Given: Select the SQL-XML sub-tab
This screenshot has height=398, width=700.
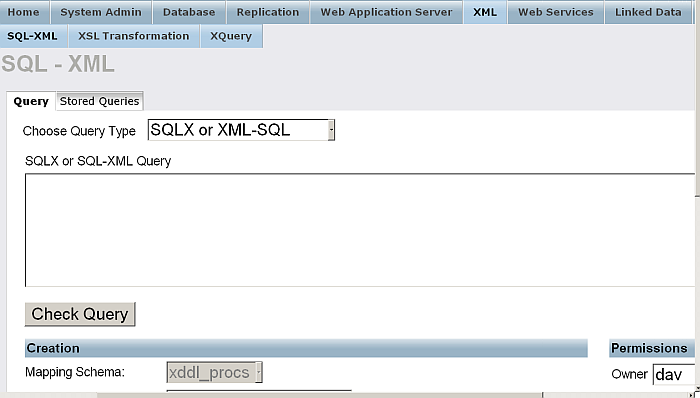Looking at the screenshot, I should click(33, 36).
